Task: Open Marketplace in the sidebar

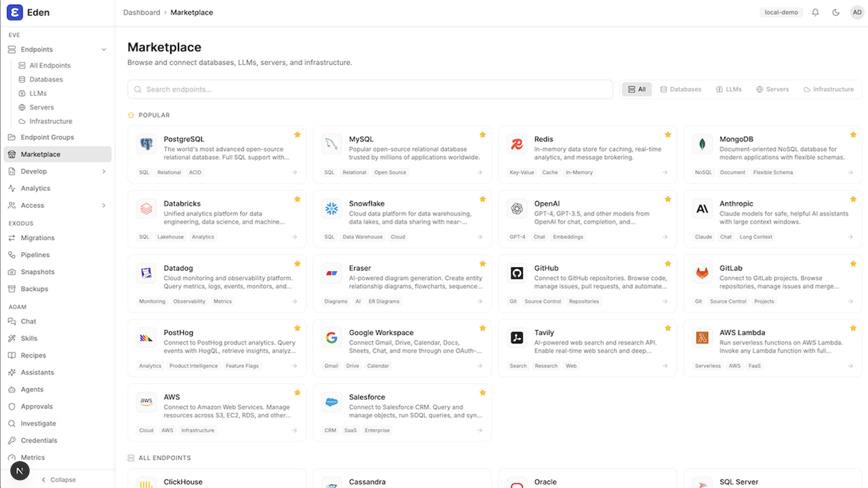Action: [x=58, y=155]
